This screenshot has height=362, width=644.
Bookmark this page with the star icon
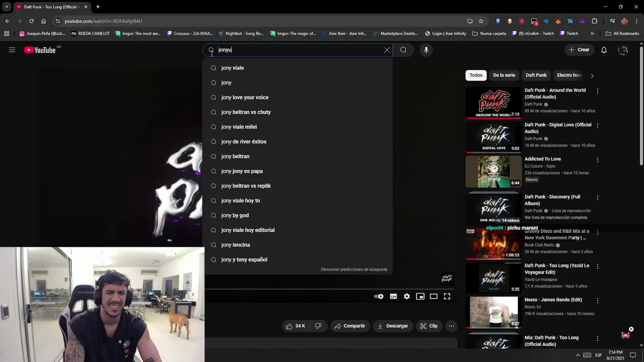(x=481, y=21)
